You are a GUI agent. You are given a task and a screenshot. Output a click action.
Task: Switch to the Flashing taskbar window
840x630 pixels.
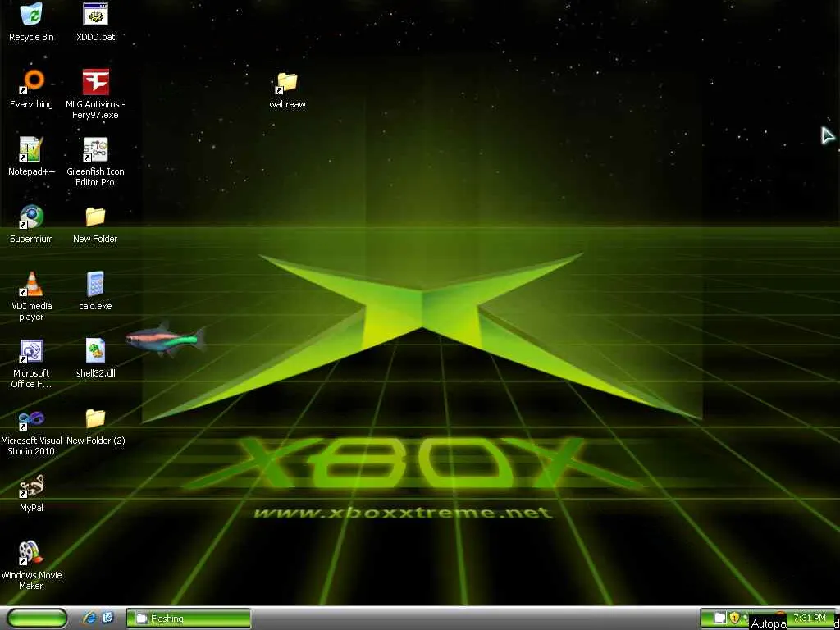(188, 619)
